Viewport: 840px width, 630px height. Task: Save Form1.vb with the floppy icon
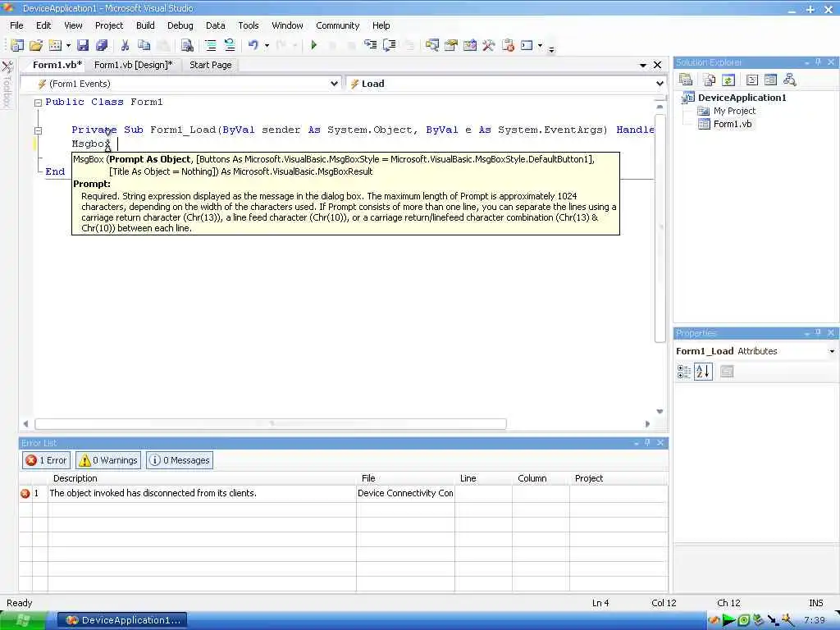(x=83, y=46)
